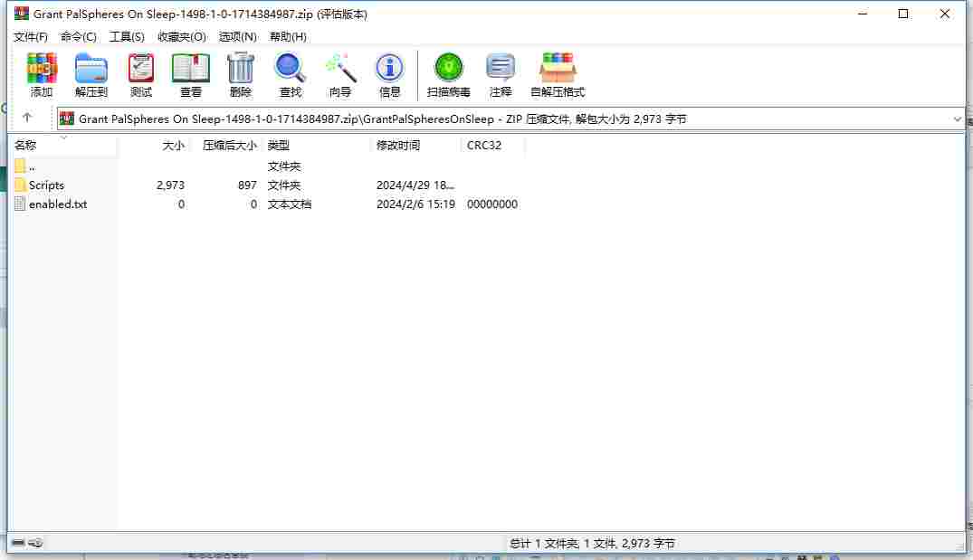The width and height of the screenshot is (973, 560).
Task: Click the Extract To (解压到) icon
Action: 91,68
